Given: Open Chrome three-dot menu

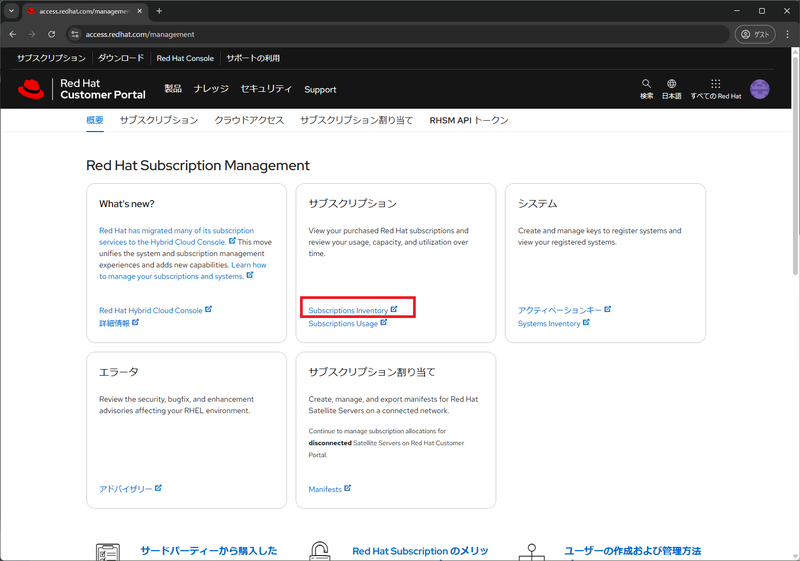Looking at the screenshot, I should (x=788, y=34).
